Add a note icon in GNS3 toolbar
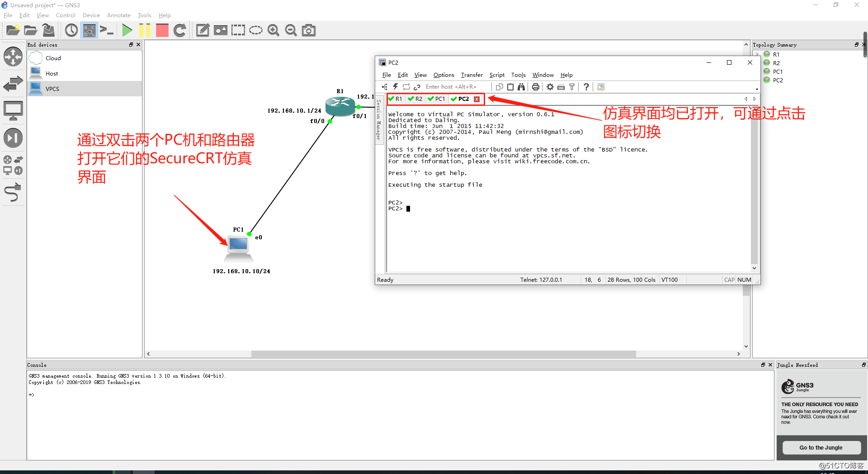Viewport: 868px width, 474px height. (203, 30)
